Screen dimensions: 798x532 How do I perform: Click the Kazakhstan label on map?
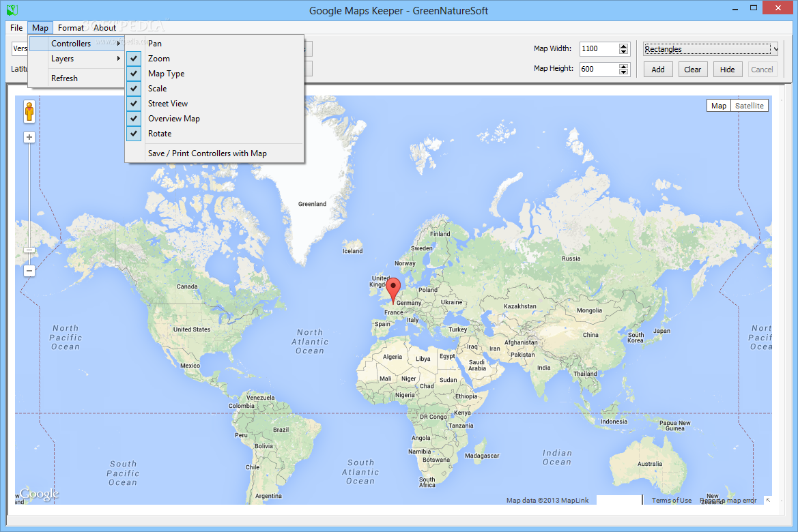(x=519, y=306)
